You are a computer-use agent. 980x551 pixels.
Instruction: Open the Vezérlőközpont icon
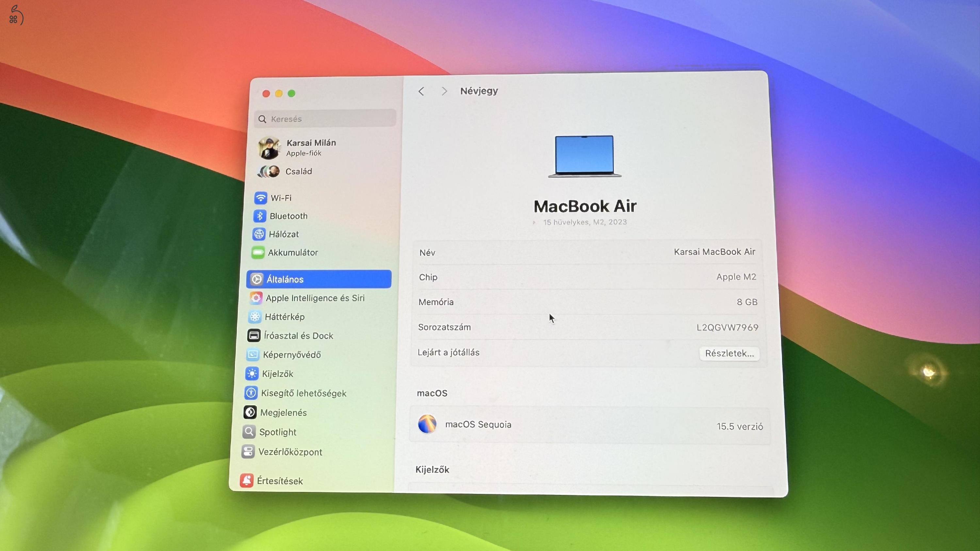pos(248,452)
